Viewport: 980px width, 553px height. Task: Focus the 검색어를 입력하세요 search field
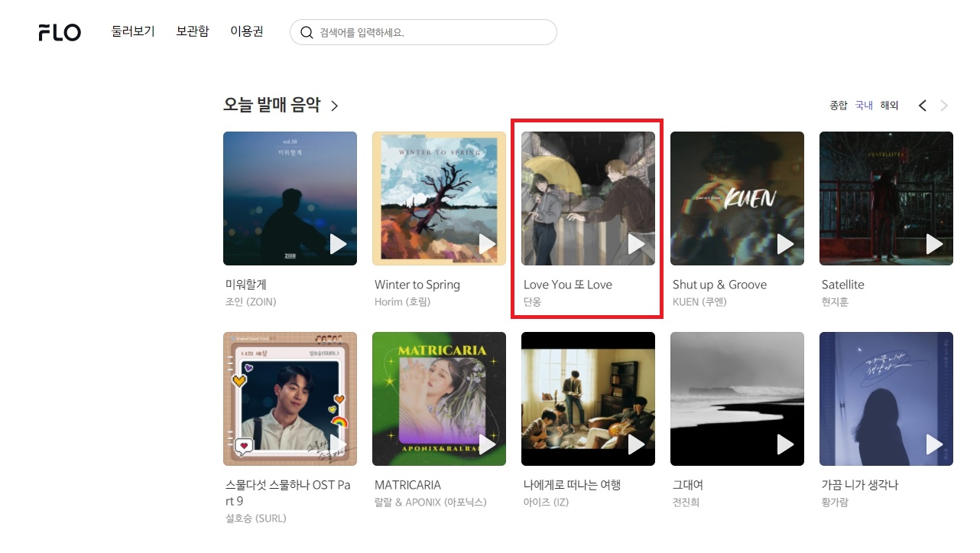coord(423,32)
